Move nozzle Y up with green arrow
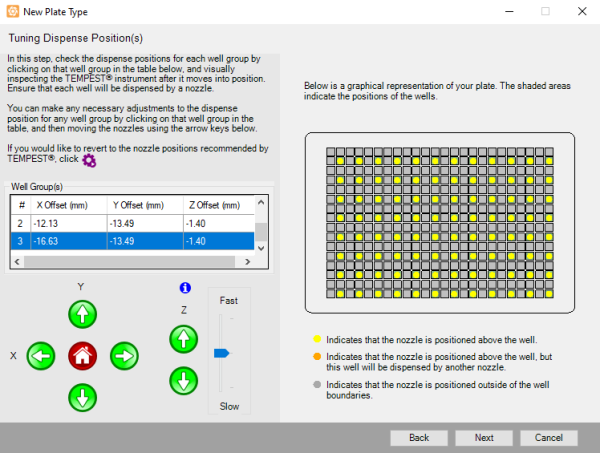The image size is (600, 453). tap(82, 314)
